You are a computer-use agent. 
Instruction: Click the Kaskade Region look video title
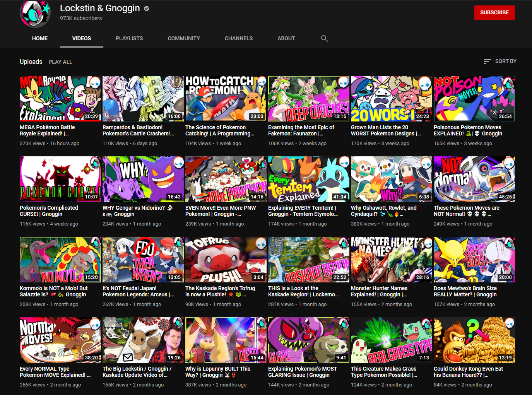click(x=303, y=291)
